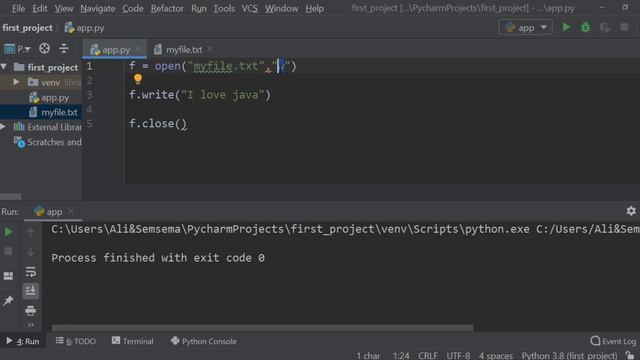Toggle soft-wrap in Run console
640x360 pixels.
click(31, 271)
